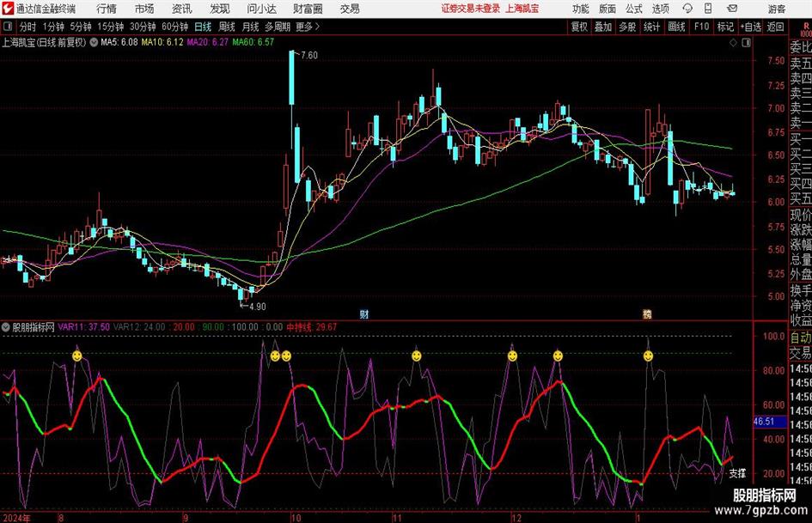The width and height of the screenshot is (812, 523).
Task: Open the 交易 menu
Action: (350, 9)
